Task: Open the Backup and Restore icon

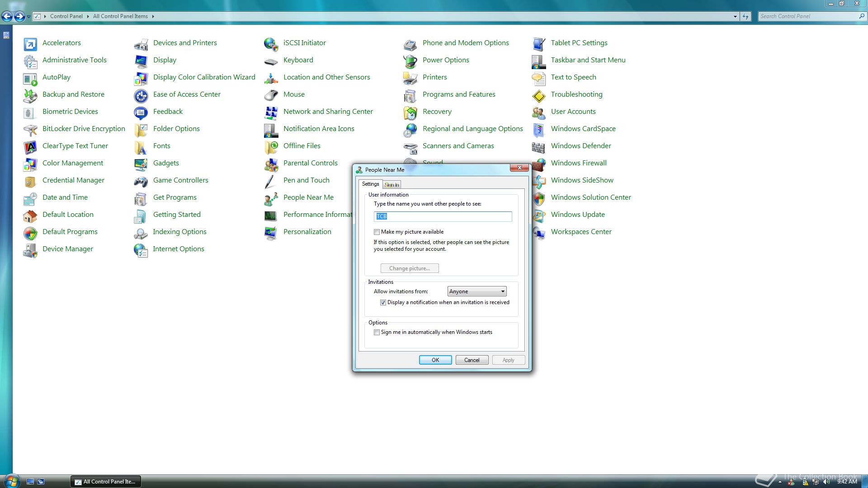Action: [x=30, y=95]
